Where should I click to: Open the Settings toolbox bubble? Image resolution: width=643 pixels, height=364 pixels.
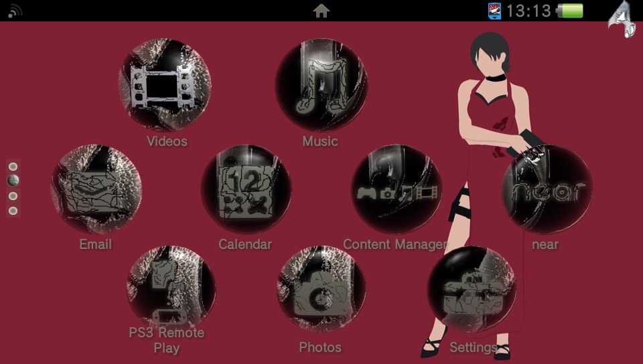(472, 289)
